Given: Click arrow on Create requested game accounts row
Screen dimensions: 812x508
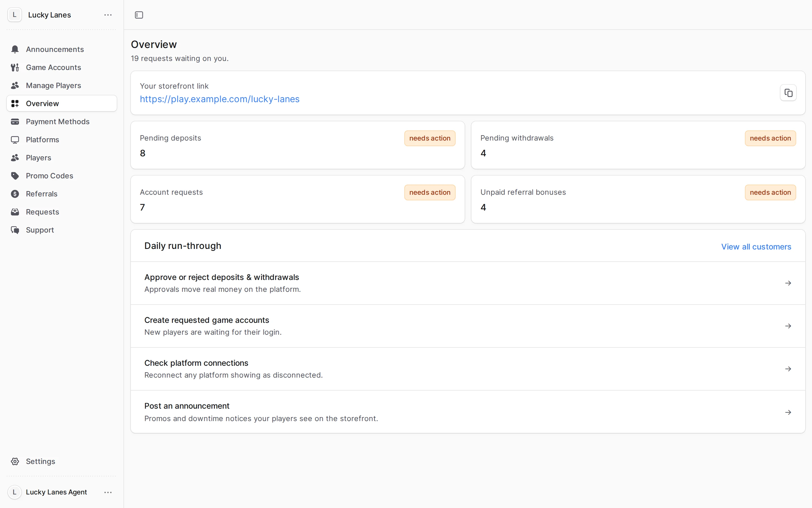Looking at the screenshot, I should pyautogui.click(x=788, y=326).
